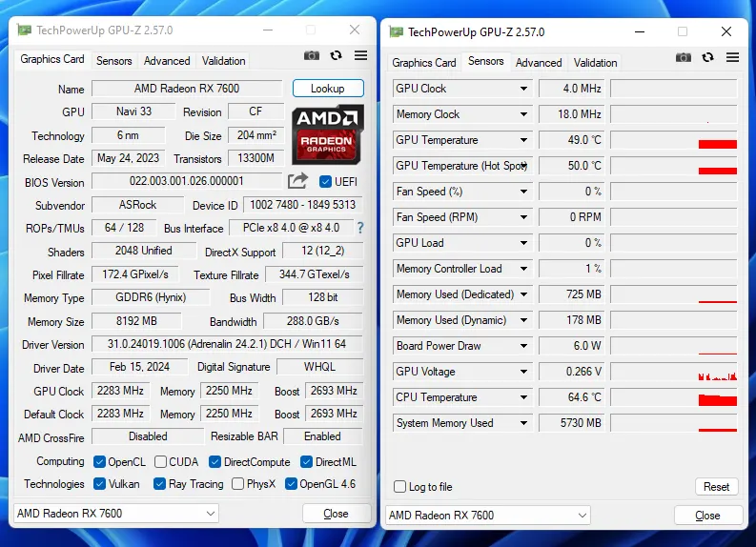Toggle the DirectCompute checkbox
The width and height of the screenshot is (756, 547).
coord(215,461)
